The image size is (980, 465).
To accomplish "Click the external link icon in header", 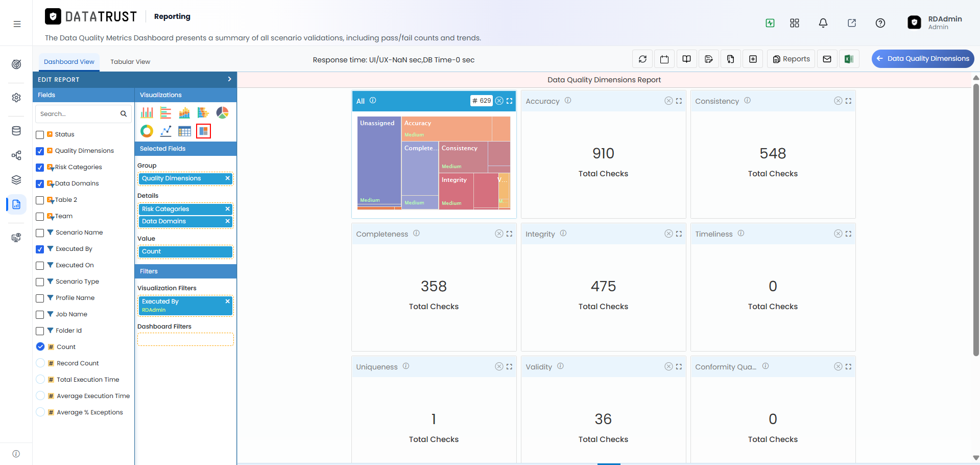I will (x=852, y=23).
